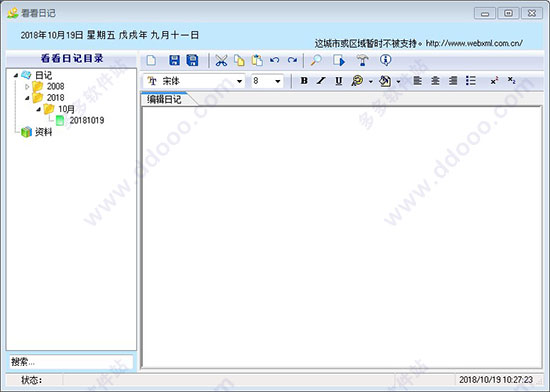Select the 10月 folder in tree
This screenshot has width=550, height=392.
[67, 109]
